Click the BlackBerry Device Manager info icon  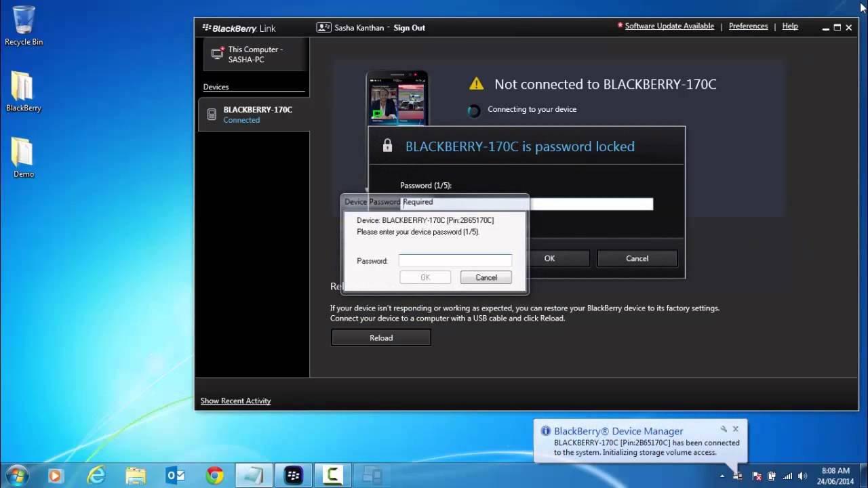(545, 431)
